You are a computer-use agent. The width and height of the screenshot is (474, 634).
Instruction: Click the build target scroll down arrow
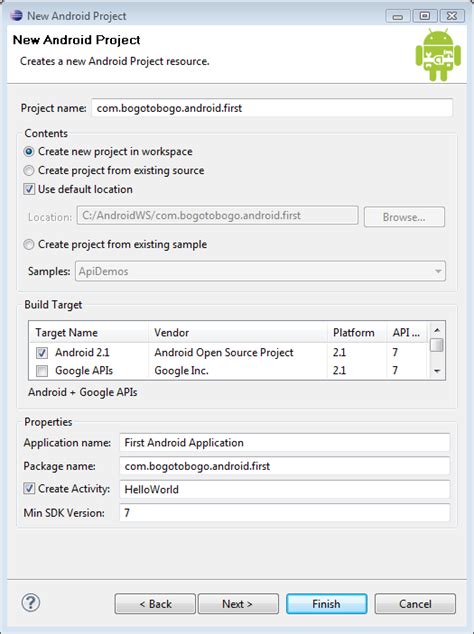[x=437, y=371]
